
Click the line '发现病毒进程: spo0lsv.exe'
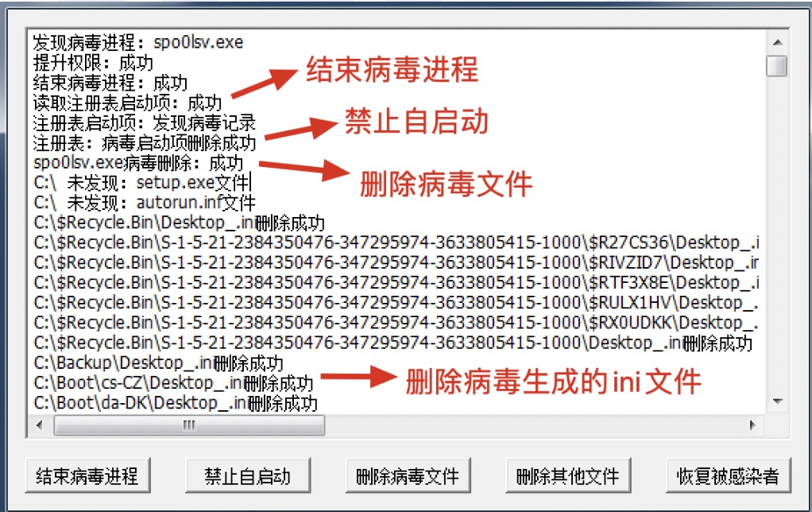(137, 42)
